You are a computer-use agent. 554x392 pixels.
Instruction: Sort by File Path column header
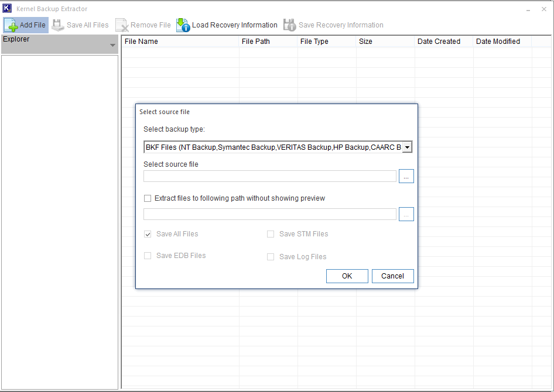(268, 42)
